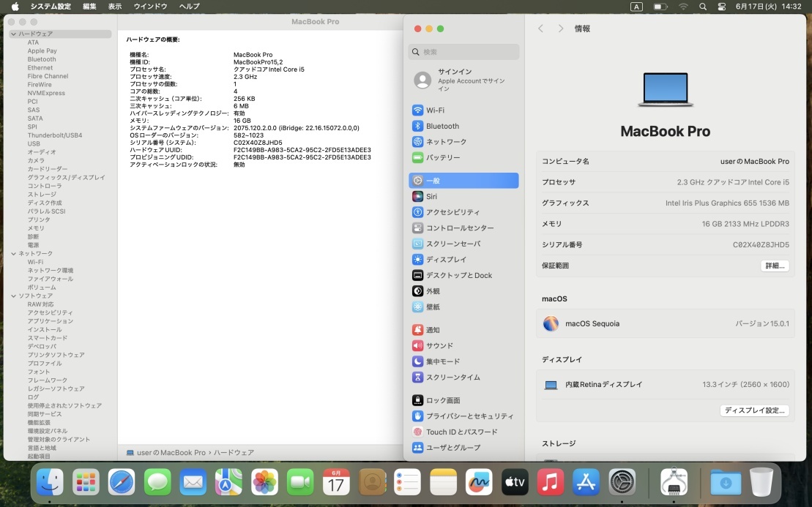Screen dimensions: 812x507
Task: Click the 検索 search field
Action: point(463,52)
